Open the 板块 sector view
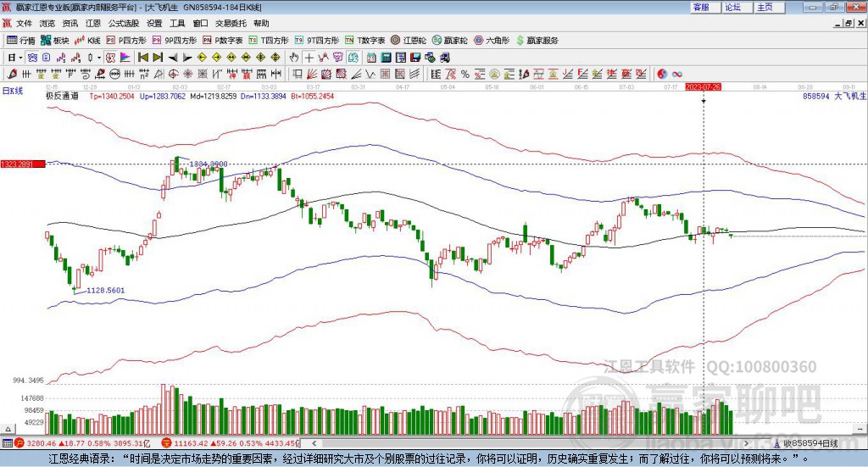Screen dimensions: 868x467 pyautogui.click(x=55, y=41)
